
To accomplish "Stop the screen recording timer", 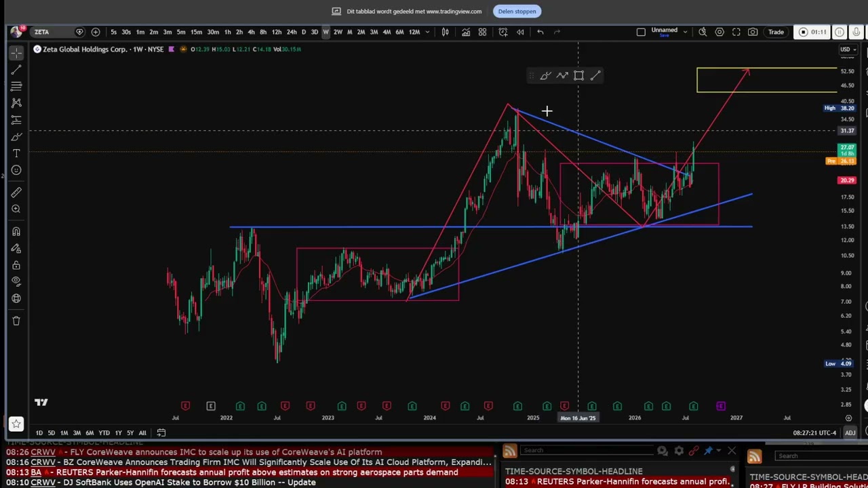I will (x=813, y=32).
